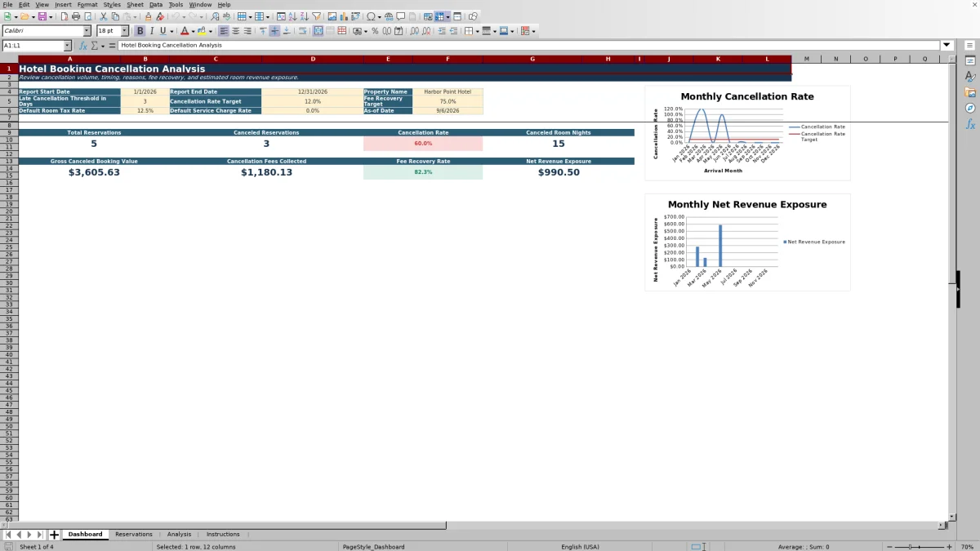Click the next sheet navigation arrow
Image resolution: width=980 pixels, height=551 pixels.
(29, 535)
